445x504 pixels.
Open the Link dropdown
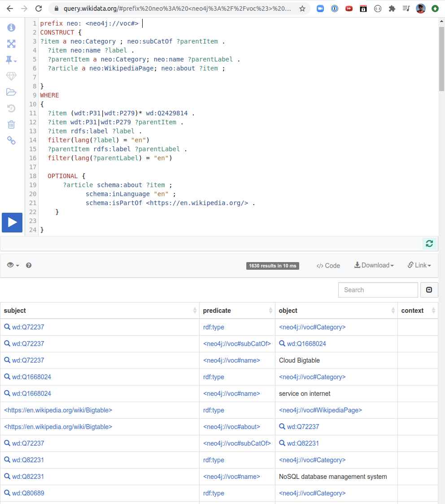tap(419, 265)
